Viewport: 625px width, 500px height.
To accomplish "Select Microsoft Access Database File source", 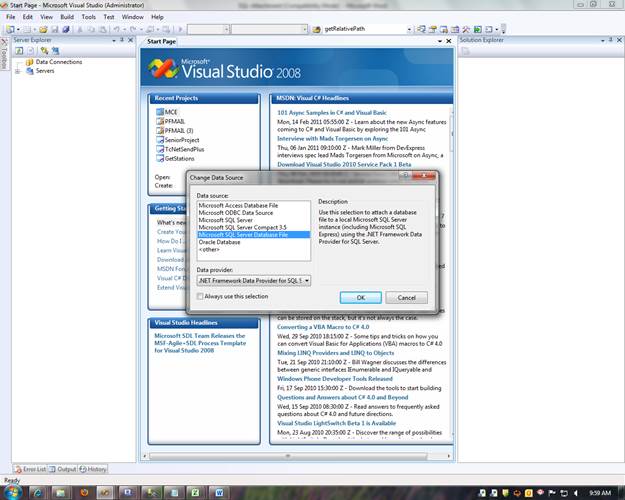I will tap(238, 205).
